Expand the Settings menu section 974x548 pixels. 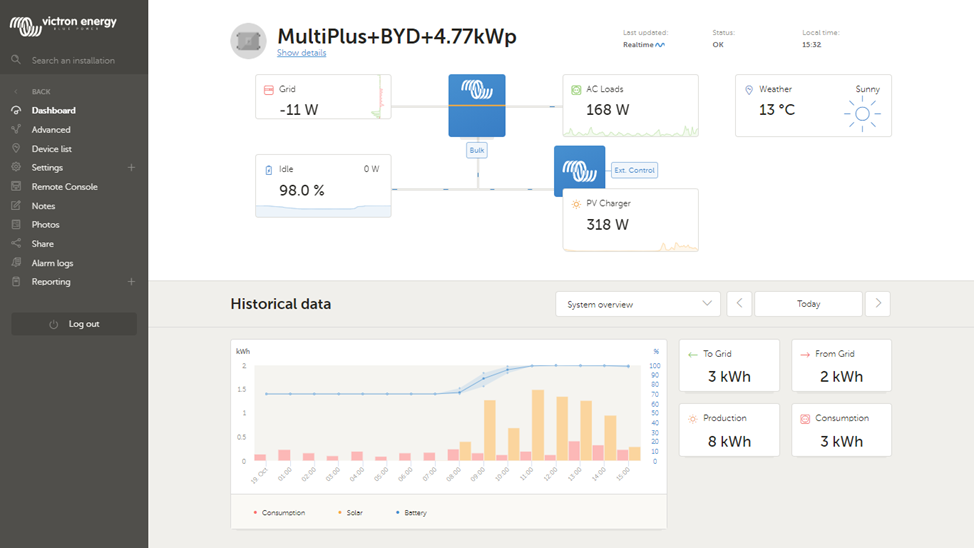click(x=131, y=168)
